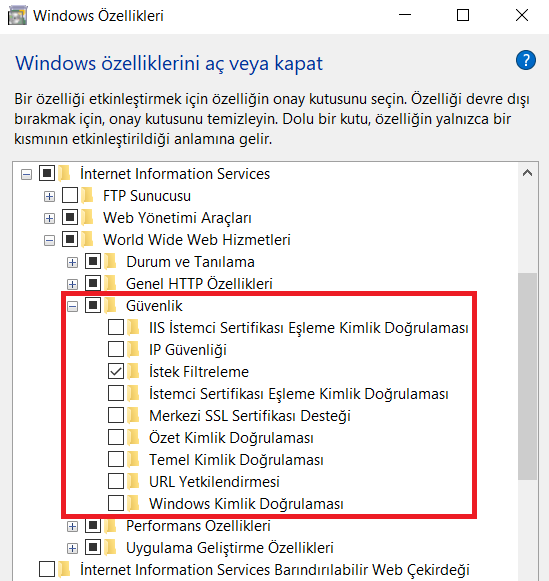Click the Windows Özellikleri title bar icon

[x=17, y=16]
